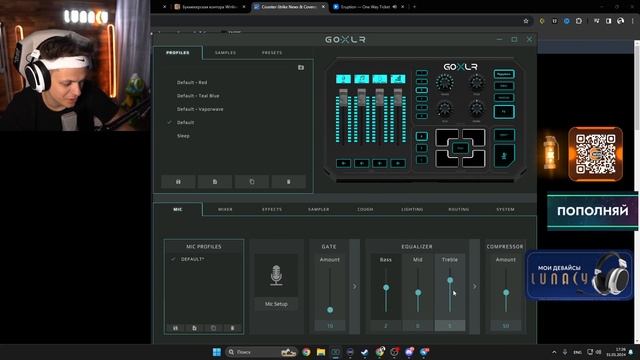
Task: Switch to the Effects tab
Action: 272,209
